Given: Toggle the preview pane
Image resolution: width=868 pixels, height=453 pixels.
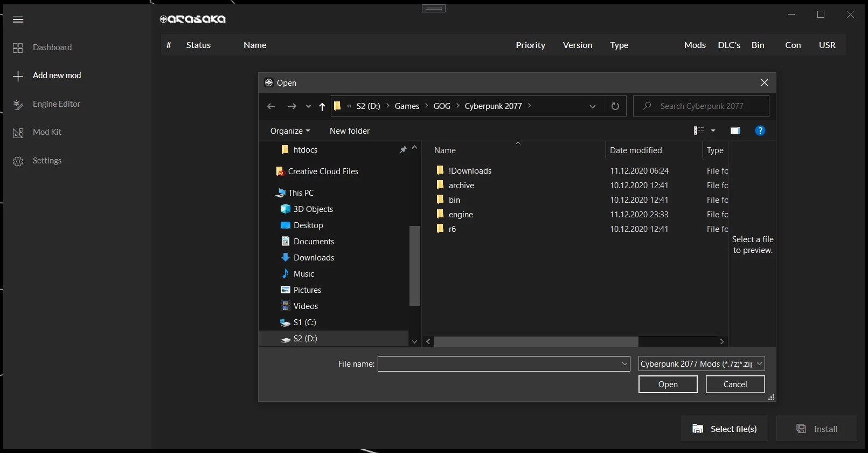Looking at the screenshot, I should pos(735,131).
